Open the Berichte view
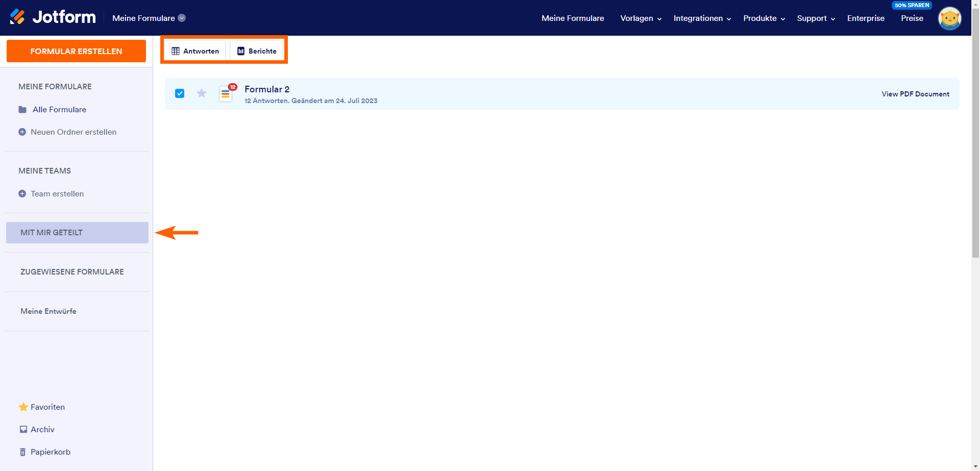Viewport: 980px width, 471px height. point(257,51)
